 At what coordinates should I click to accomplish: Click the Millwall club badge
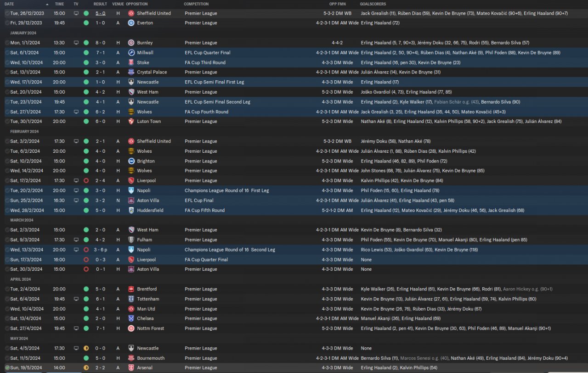coord(131,53)
